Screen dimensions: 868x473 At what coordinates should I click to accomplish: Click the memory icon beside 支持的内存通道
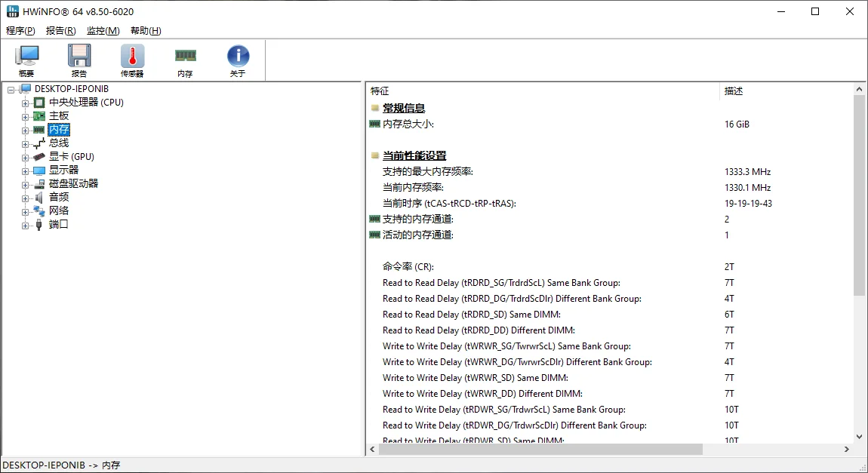pos(375,219)
